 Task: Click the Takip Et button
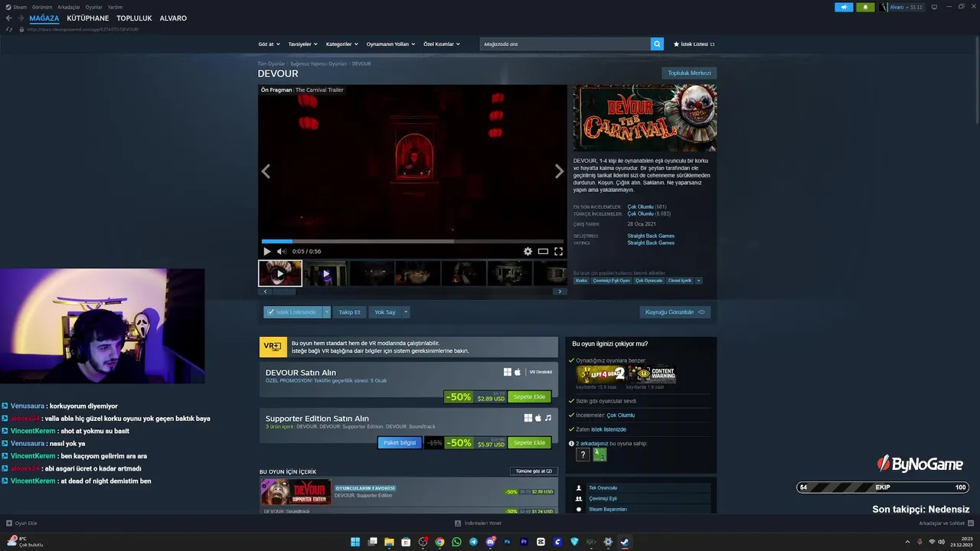coord(349,312)
